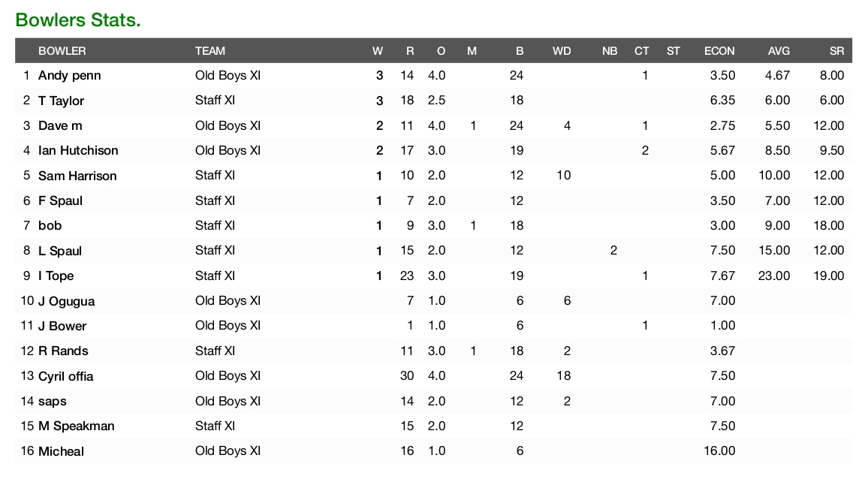The image size is (868, 485).
Task: Click Old Boys XI in Micheal's row
Action: 228,451
